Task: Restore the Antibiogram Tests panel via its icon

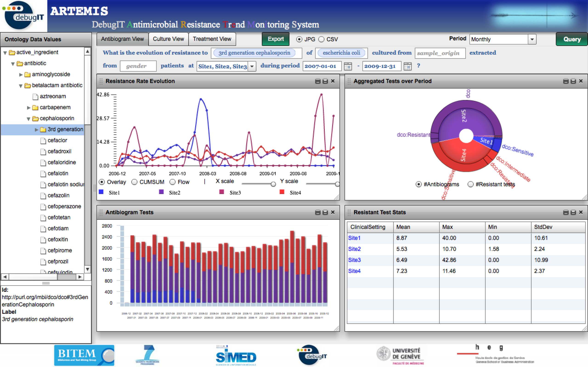Action: pos(325,212)
